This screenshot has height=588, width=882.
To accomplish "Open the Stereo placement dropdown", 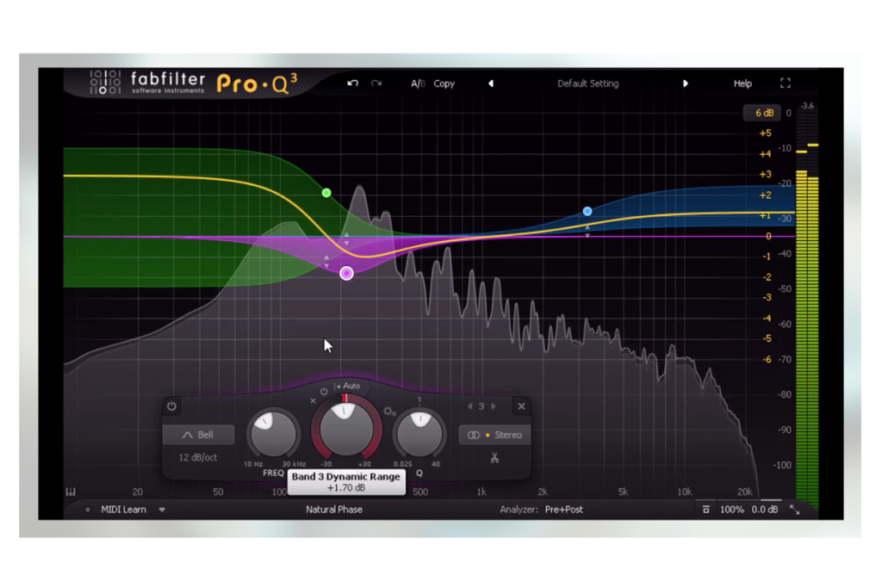I will coord(494,435).
